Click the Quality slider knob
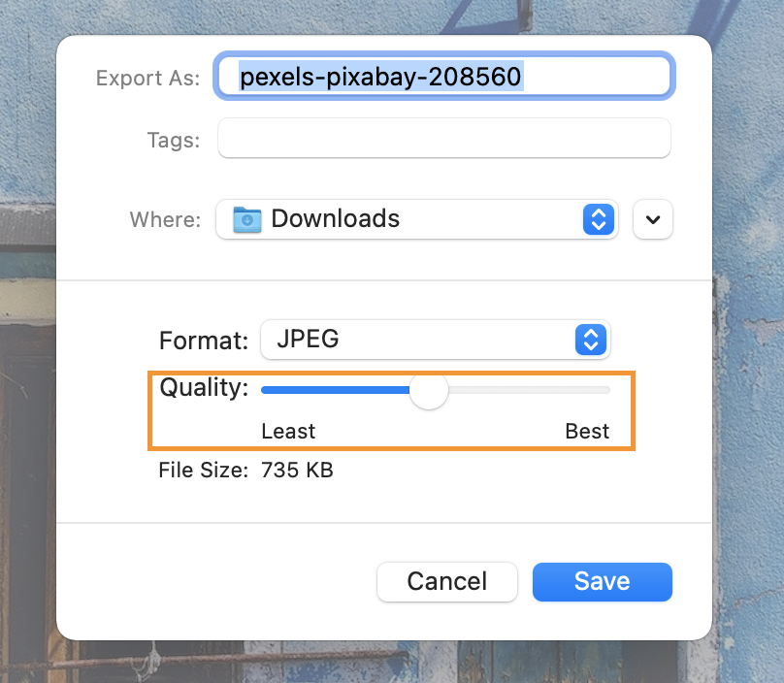The image size is (784, 683). point(428,390)
